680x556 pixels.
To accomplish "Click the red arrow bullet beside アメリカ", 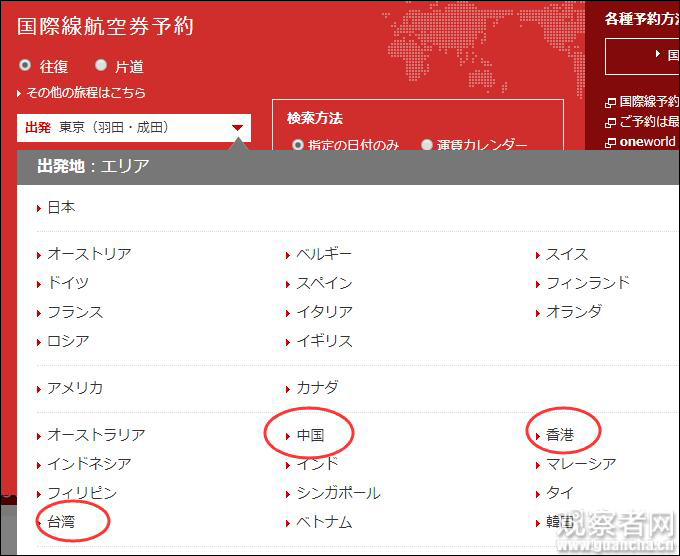I will click(x=39, y=389).
